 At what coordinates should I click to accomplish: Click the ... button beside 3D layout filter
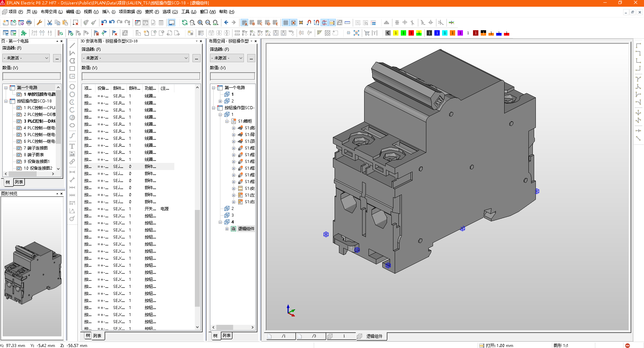pyautogui.click(x=197, y=58)
